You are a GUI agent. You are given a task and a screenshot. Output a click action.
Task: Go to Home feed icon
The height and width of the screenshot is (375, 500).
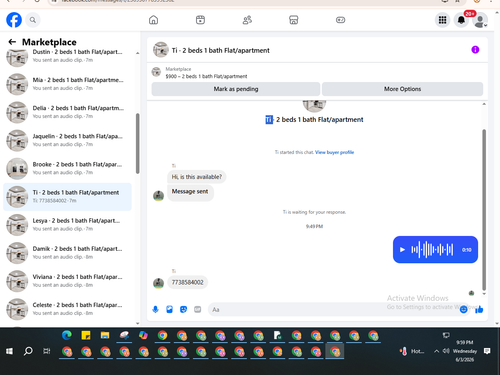coord(153,20)
